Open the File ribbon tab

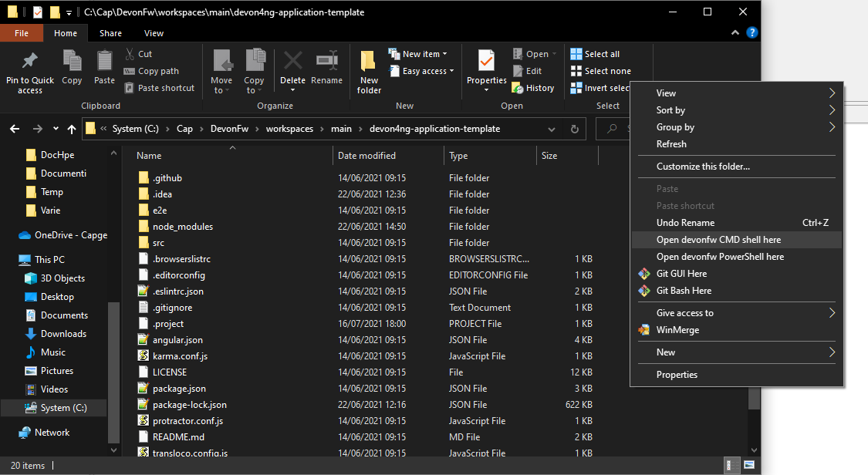[22, 33]
